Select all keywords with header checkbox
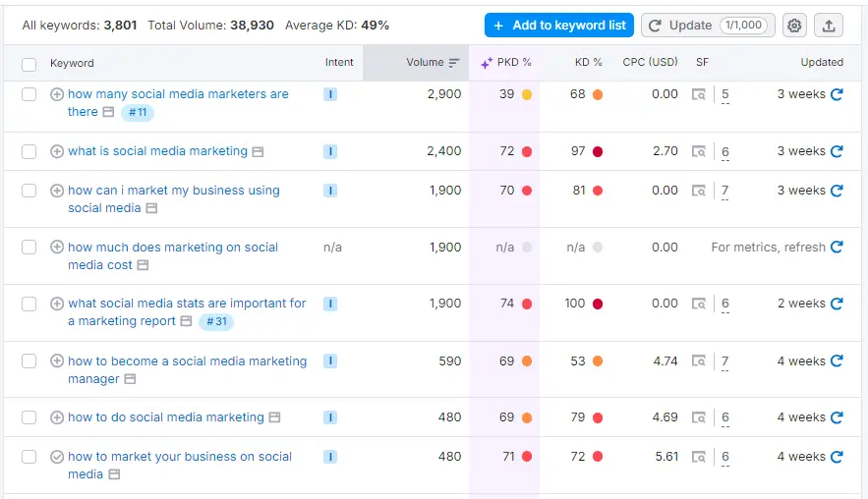The height and width of the screenshot is (499, 868). [x=29, y=64]
